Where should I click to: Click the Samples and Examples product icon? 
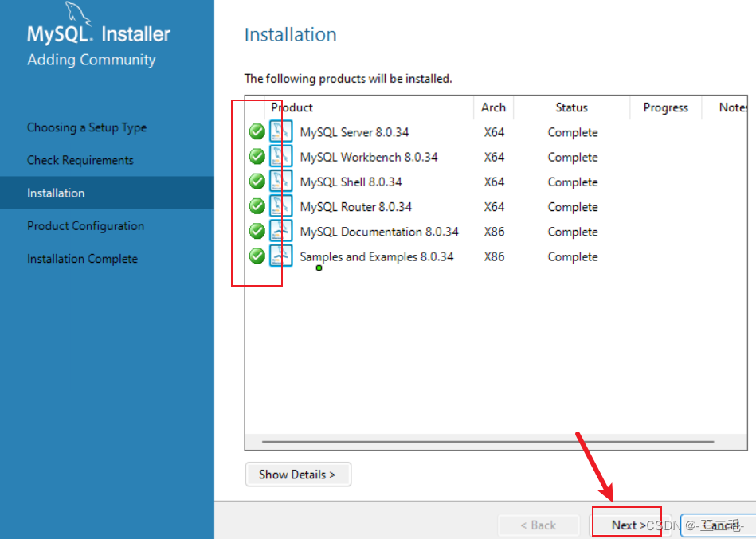[281, 256]
